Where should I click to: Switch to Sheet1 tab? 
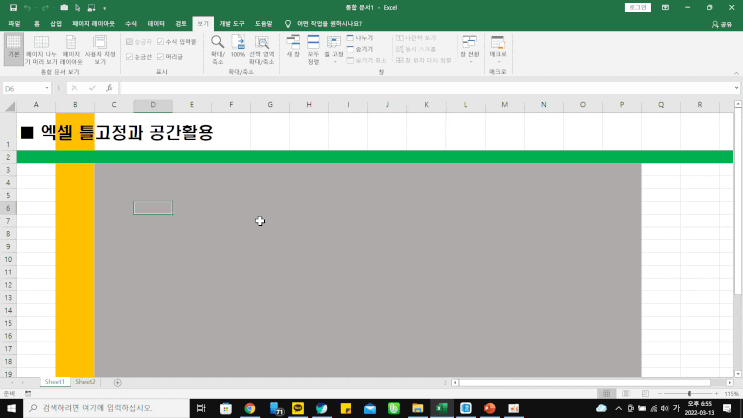click(x=54, y=382)
